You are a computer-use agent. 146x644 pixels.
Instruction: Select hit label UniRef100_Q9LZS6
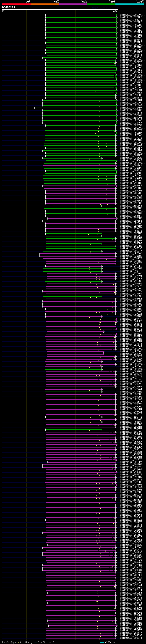pos(131,281)
